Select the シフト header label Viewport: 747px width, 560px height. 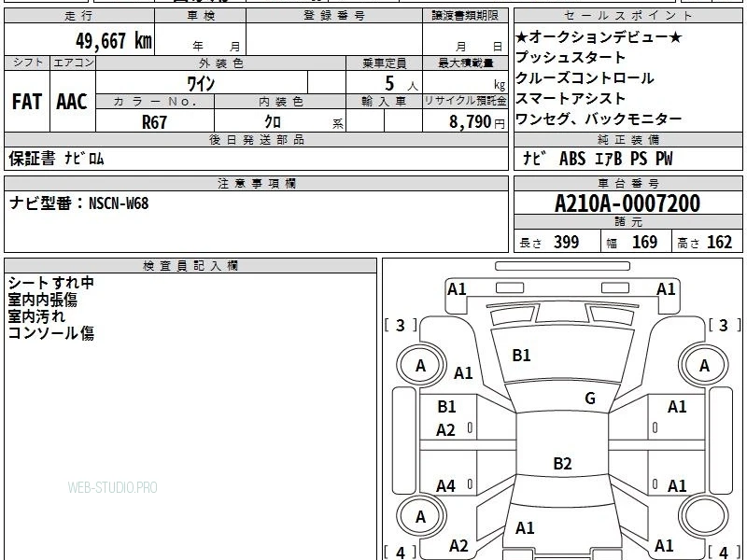[28, 63]
